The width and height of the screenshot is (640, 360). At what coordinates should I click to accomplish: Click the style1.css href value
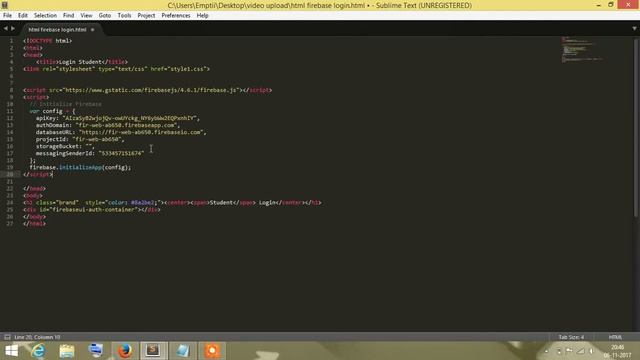click(187, 69)
